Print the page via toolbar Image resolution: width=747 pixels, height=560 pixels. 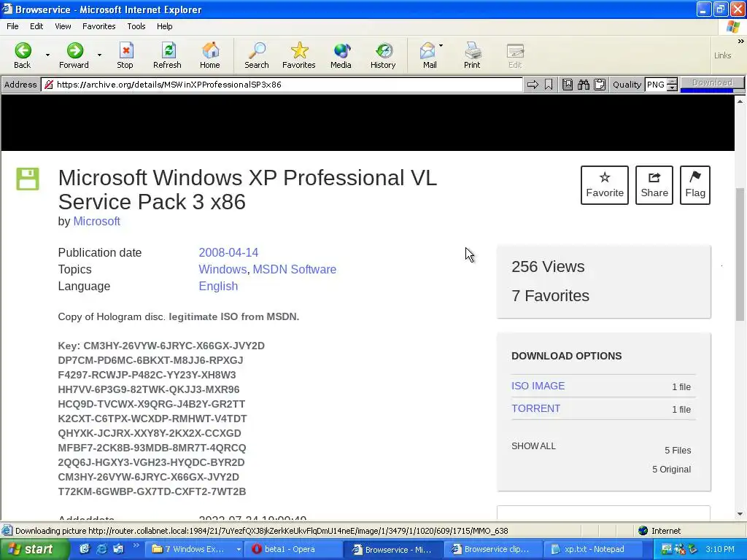(472, 55)
